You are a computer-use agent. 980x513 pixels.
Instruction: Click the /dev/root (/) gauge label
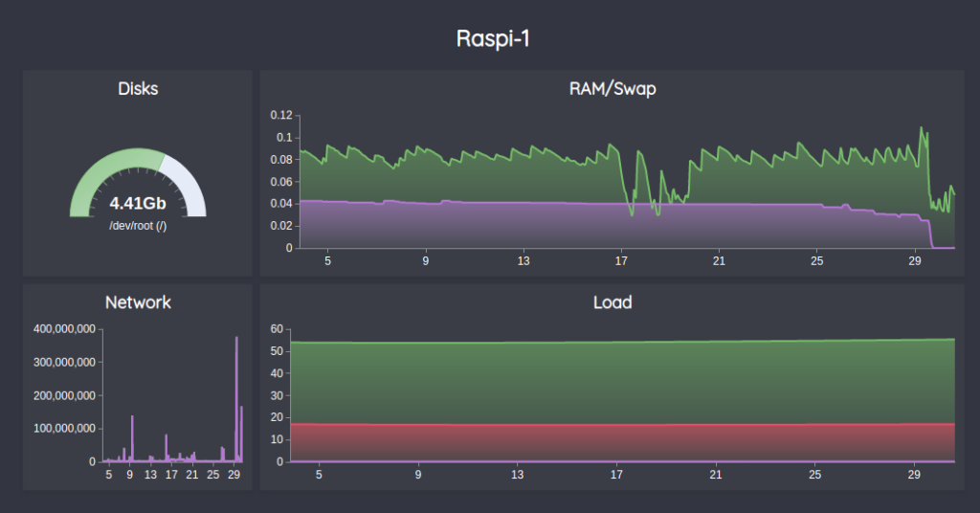[x=138, y=226]
